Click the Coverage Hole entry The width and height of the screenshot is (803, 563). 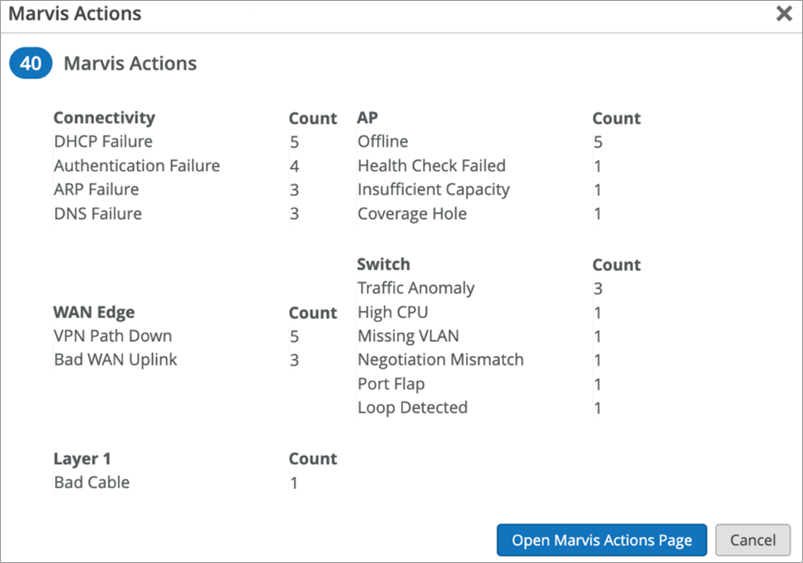(x=412, y=214)
